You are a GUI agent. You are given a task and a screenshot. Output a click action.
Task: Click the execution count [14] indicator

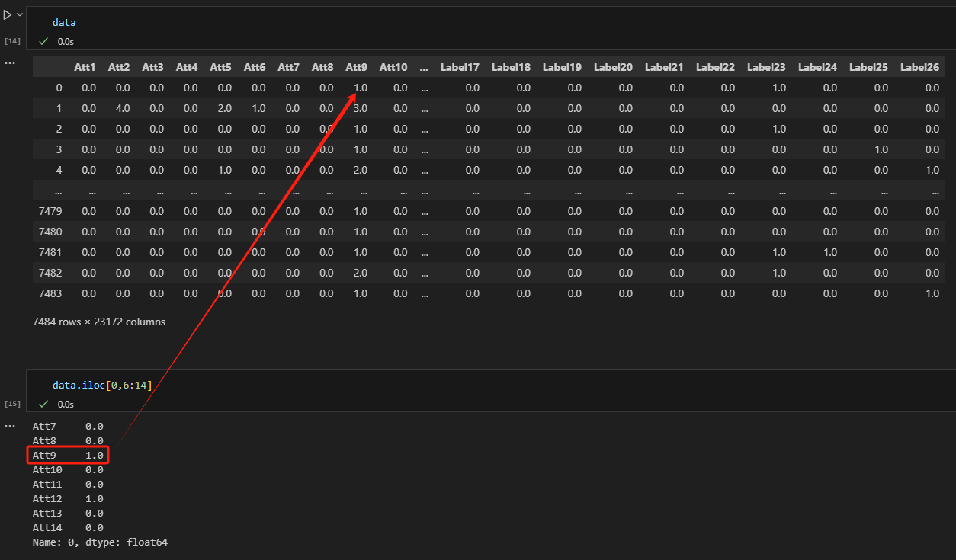click(x=12, y=40)
